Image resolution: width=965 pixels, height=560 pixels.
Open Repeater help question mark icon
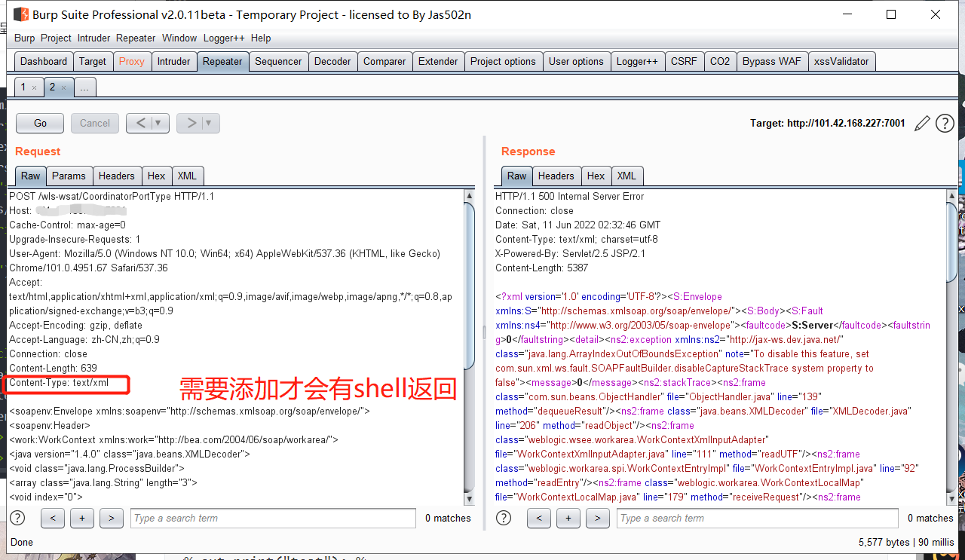click(x=945, y=124)
